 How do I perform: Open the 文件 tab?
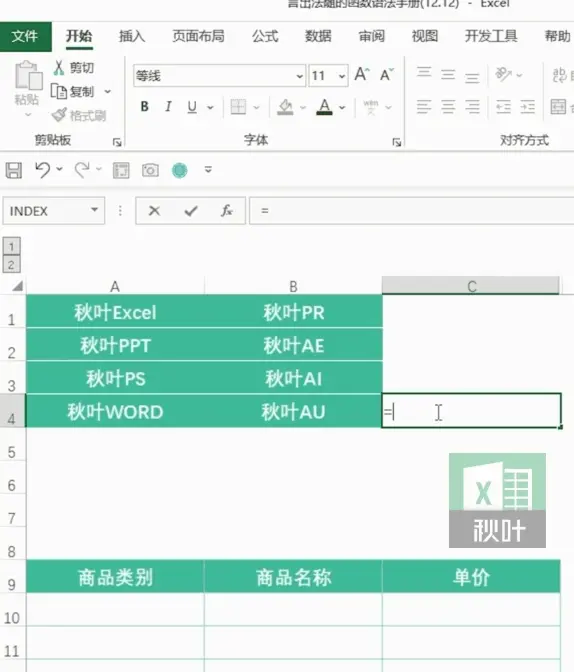coord(25,36)
